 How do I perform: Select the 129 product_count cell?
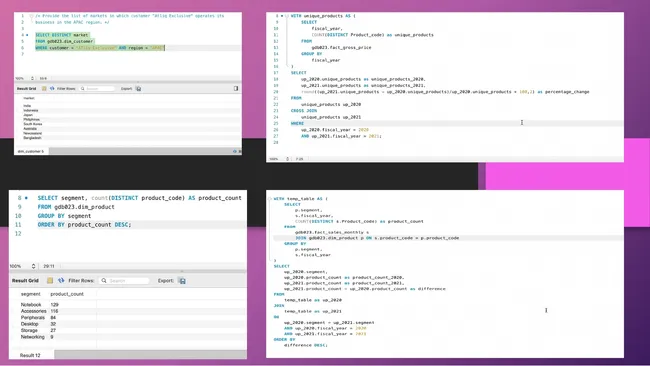[54, 305]
